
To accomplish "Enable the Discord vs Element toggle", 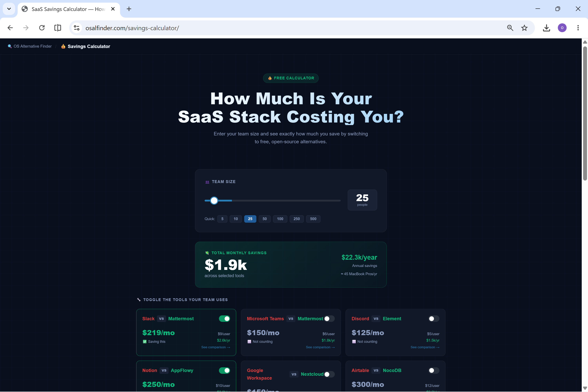I will coord(434,318).
